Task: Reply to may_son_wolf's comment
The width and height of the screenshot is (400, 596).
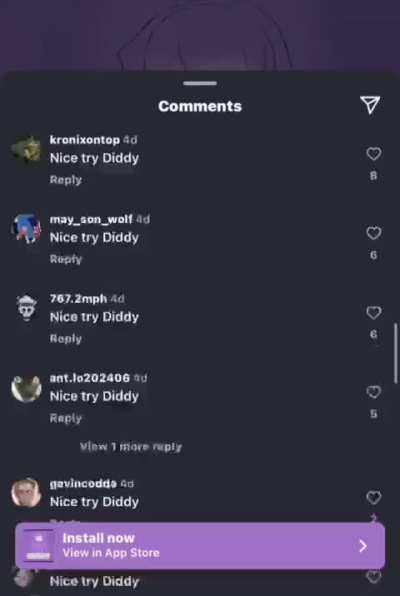Action: (66, 259)
